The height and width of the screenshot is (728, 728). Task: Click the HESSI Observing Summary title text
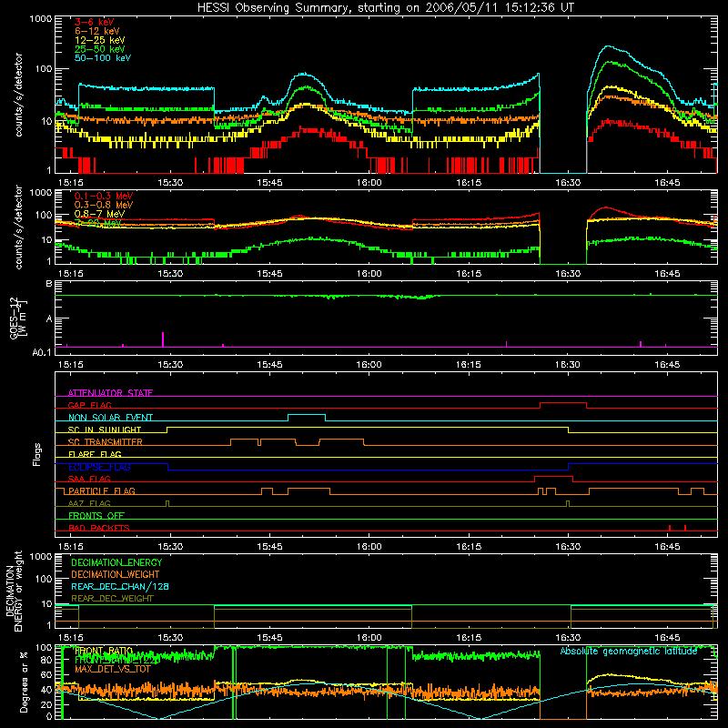[385, 8]
